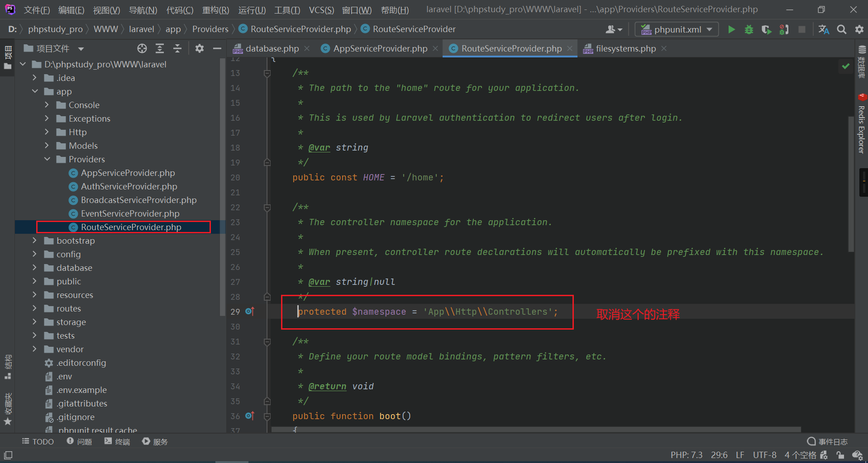Collapse the app folder
868x463 pixels.
[35, 91]
